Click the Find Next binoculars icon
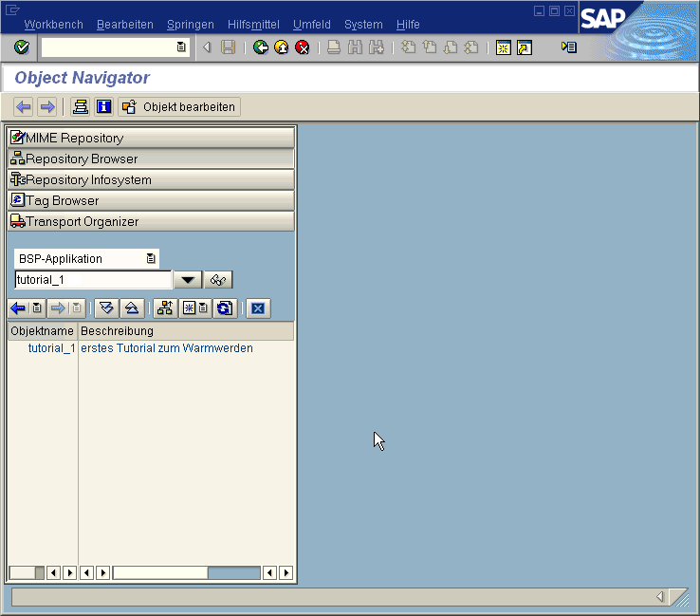 click(377, 47)
